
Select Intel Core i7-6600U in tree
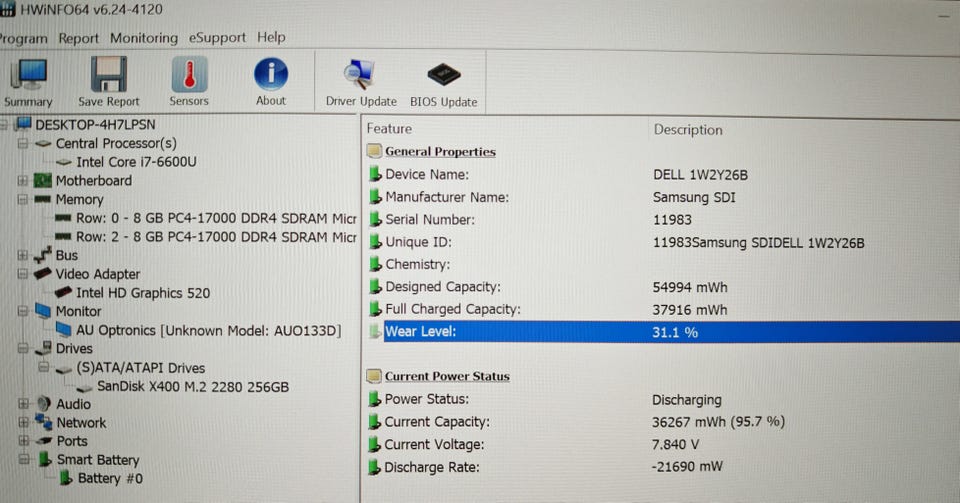pos(136,162)
